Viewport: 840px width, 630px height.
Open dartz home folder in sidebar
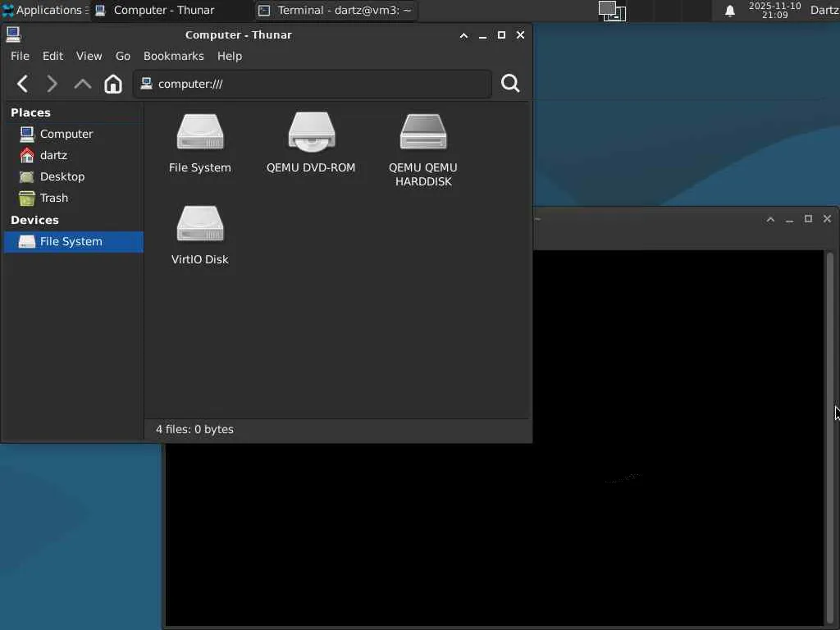(53, 155)
